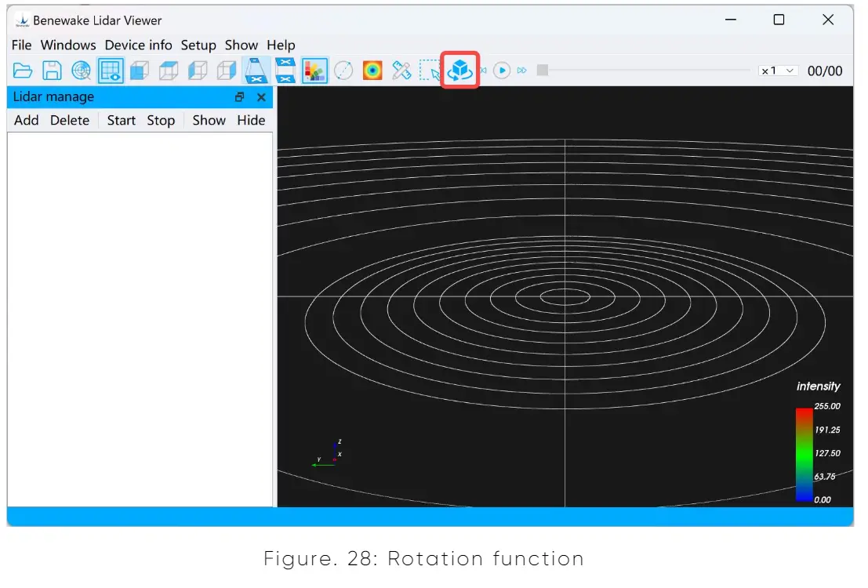Click the intensity legend title
This screenshot has height=588, width=868.
818,386
